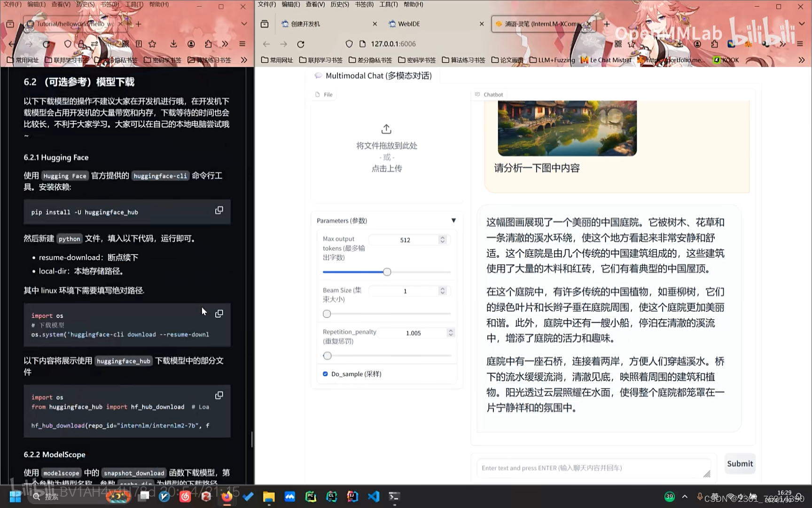Open extensions puzzle icon in left window
812x508 pixels.
click(x=208, y=44)
